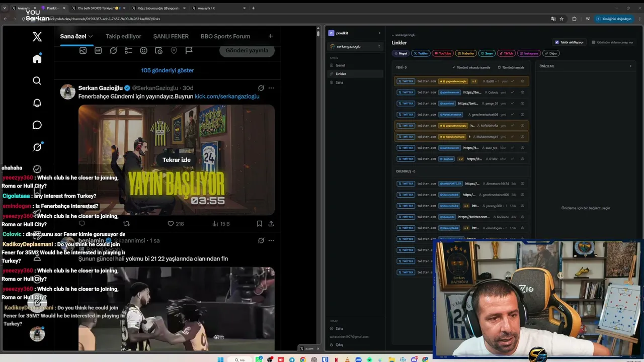The width and height of the screenshot is (644, 362).
Task: Preview kaan_tee link via eye icon
Action: [x=522, y=148]
